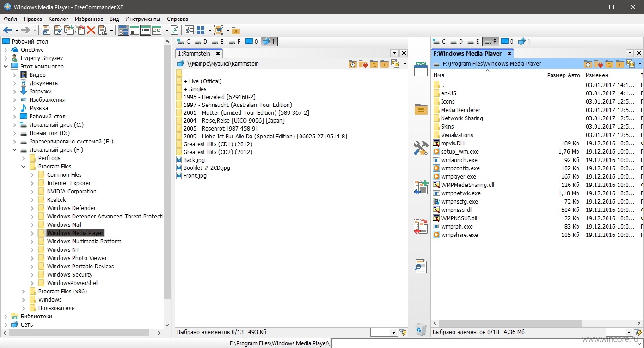Click the red X delete icon
Image resolution: width=644 pixels, height=348 pixels.
pos(91,30)
